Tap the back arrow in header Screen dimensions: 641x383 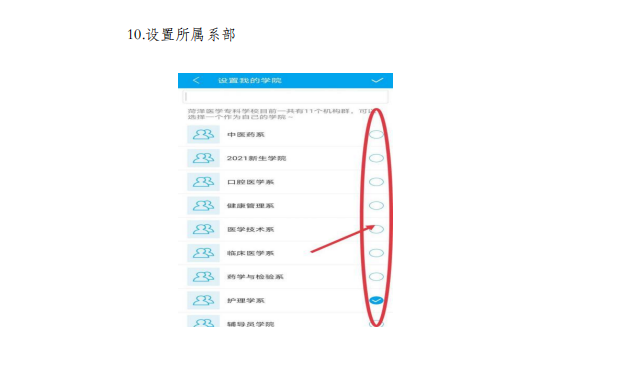196,81
